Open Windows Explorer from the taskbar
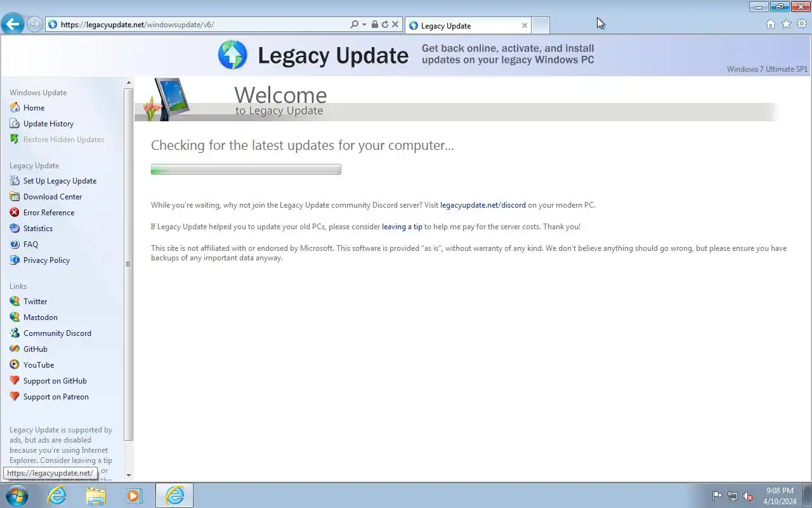This screenshot has height=508, width=812. click(x=96, y=495)
